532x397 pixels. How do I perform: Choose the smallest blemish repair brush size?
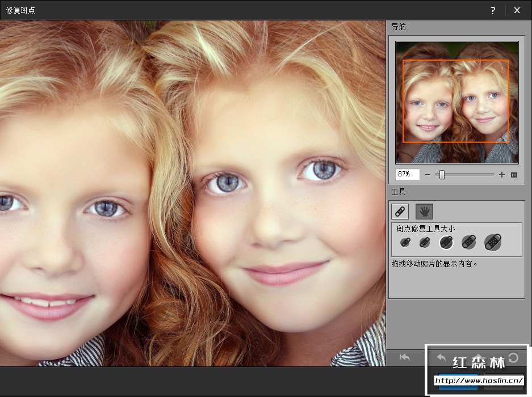point(405,242)
